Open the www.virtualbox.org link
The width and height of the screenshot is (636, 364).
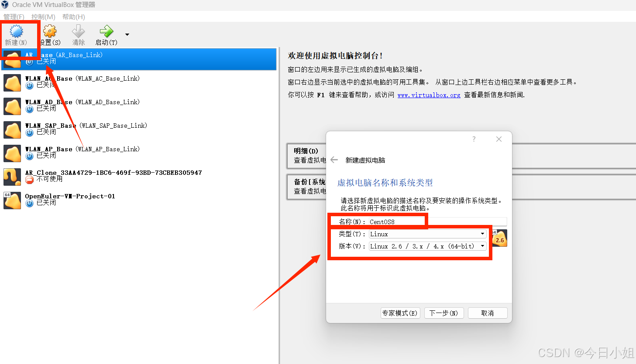click(429, 95)
